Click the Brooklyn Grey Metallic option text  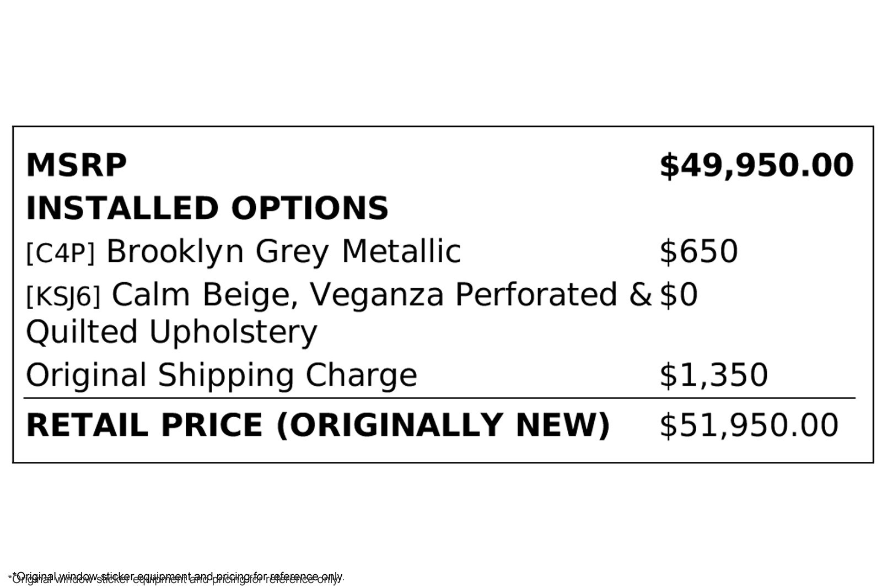tap(283, 251)
